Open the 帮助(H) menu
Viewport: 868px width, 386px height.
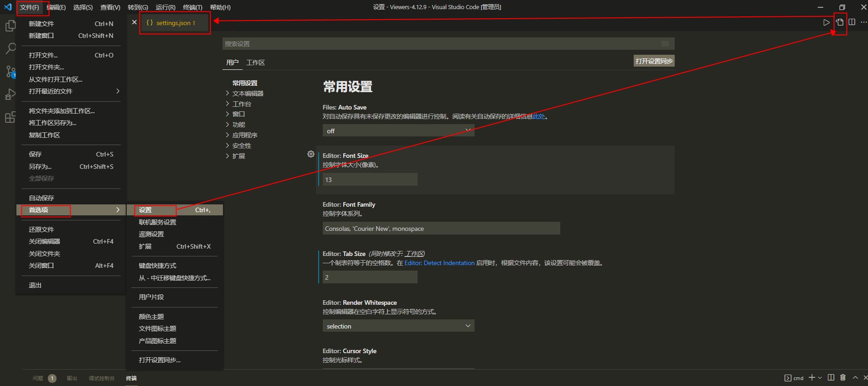coord(220,7)
